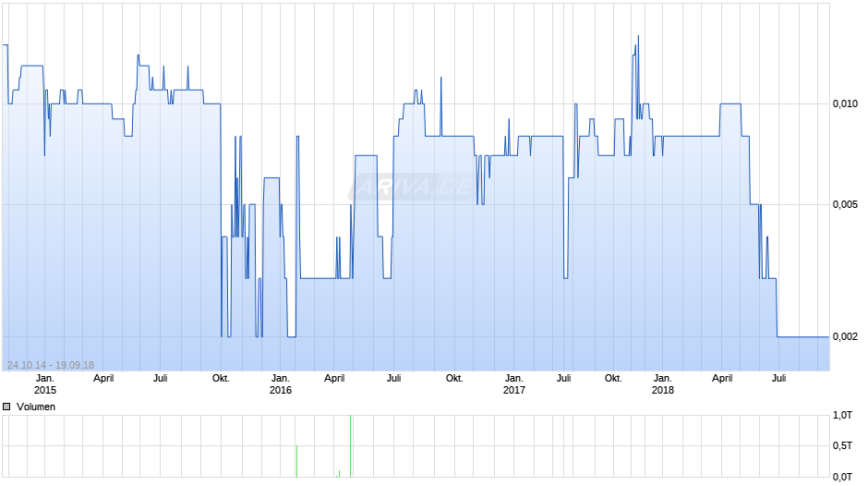
Task: Click the 0,005 price axis label
Action: 845,204
